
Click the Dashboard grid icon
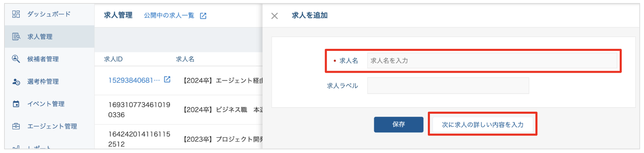tap(16, 14)
